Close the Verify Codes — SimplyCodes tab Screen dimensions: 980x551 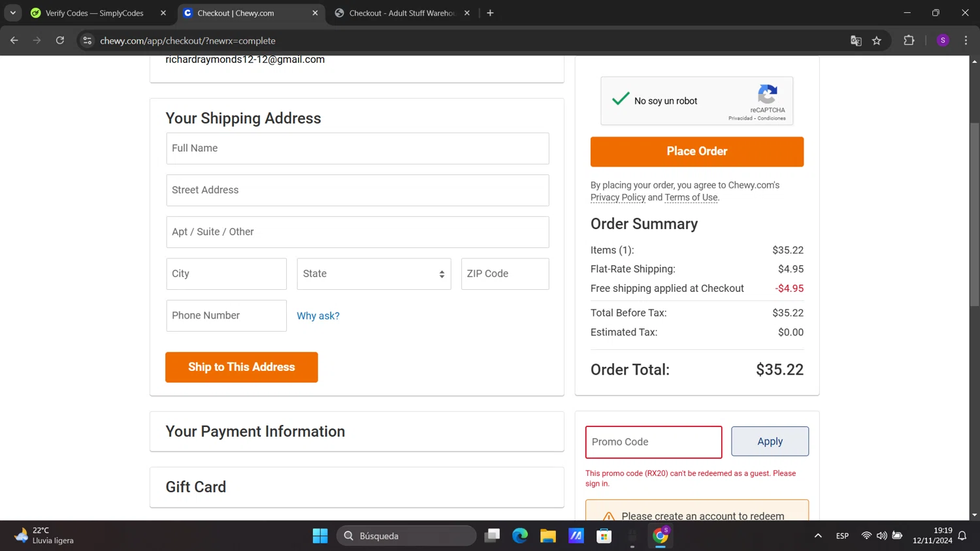click(x=163, y=13)
